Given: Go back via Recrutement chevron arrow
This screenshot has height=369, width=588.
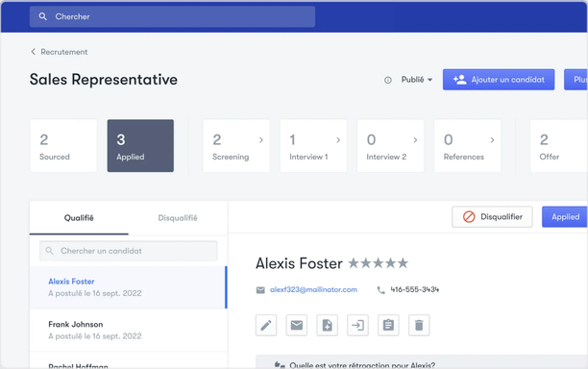Looking at the screenshot, I should pos(33,52).
